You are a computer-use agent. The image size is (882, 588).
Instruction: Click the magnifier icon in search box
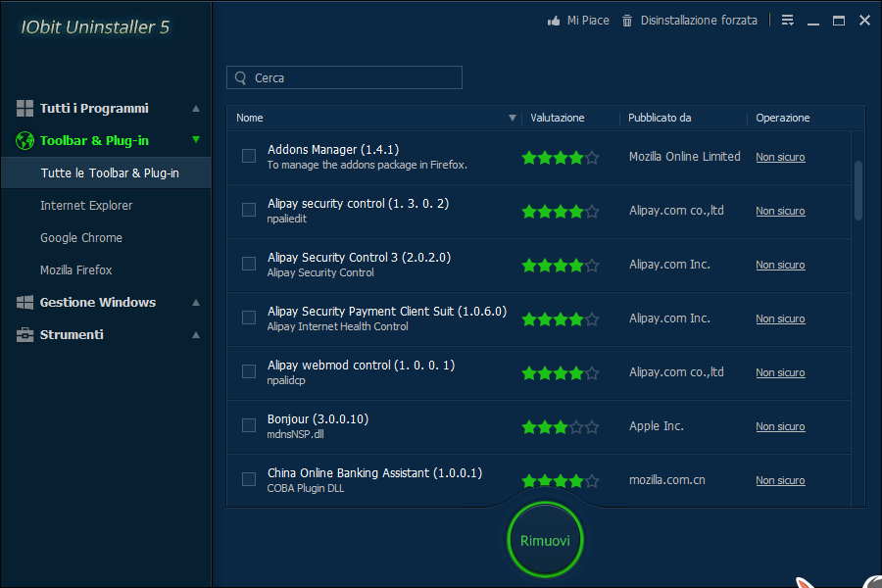(241, 77)
